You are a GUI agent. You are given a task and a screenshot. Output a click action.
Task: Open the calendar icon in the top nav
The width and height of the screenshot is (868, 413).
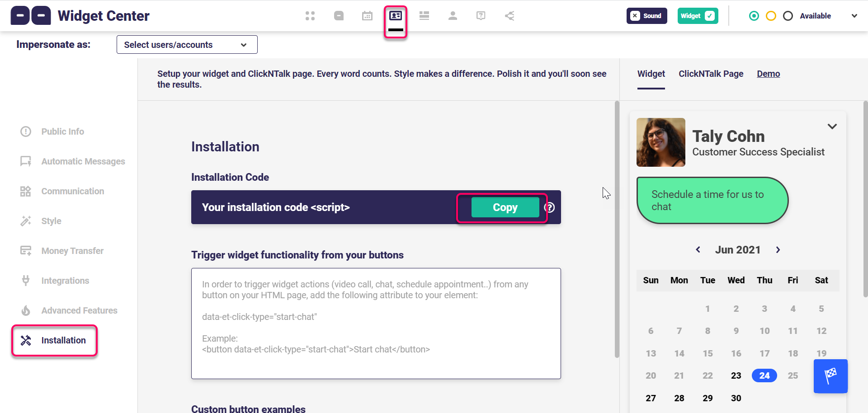click(367, 16)
